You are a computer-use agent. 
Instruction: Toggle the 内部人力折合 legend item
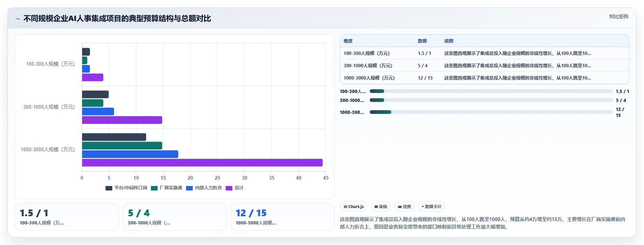(x=204, y=188)
